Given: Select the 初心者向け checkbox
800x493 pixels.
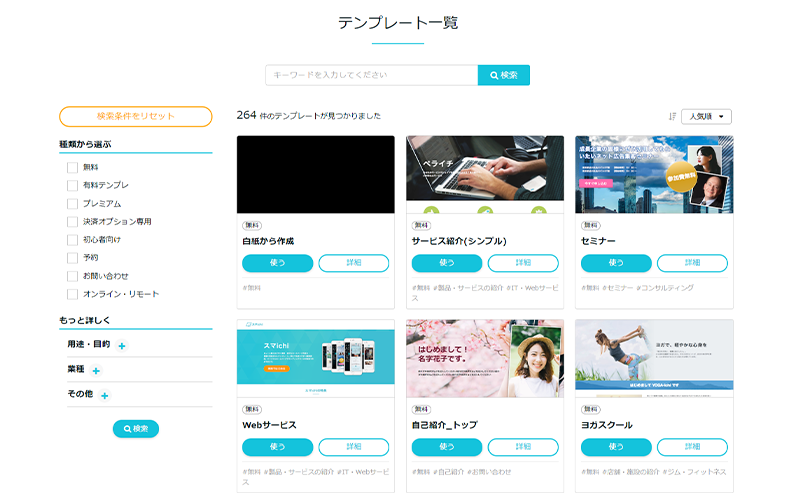Looking at the screenshot, I should 72,240.
